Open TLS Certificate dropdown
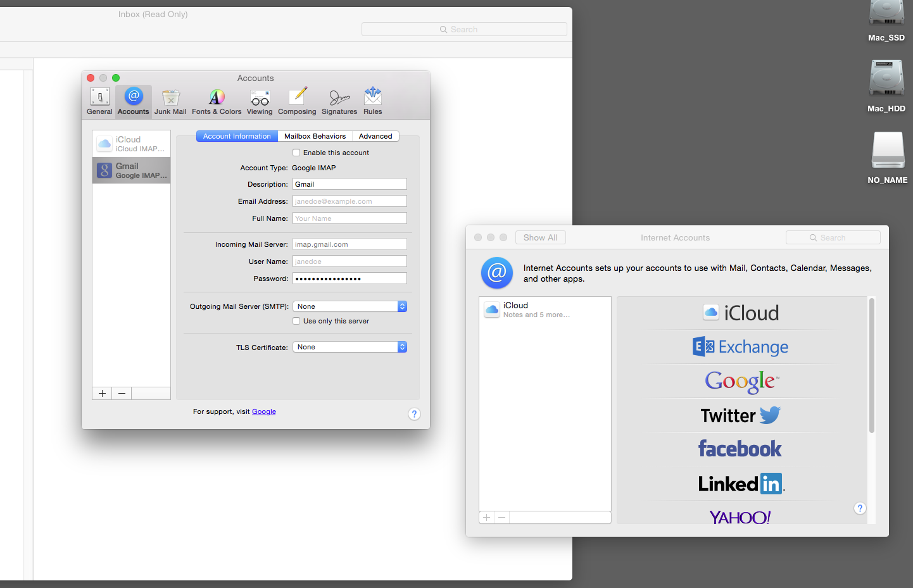913x588 pixels. pos(349,347)
